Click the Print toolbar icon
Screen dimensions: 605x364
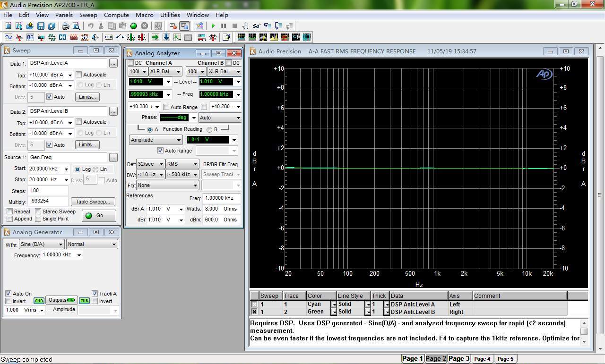pyautogui.click(x=66, y=26)
